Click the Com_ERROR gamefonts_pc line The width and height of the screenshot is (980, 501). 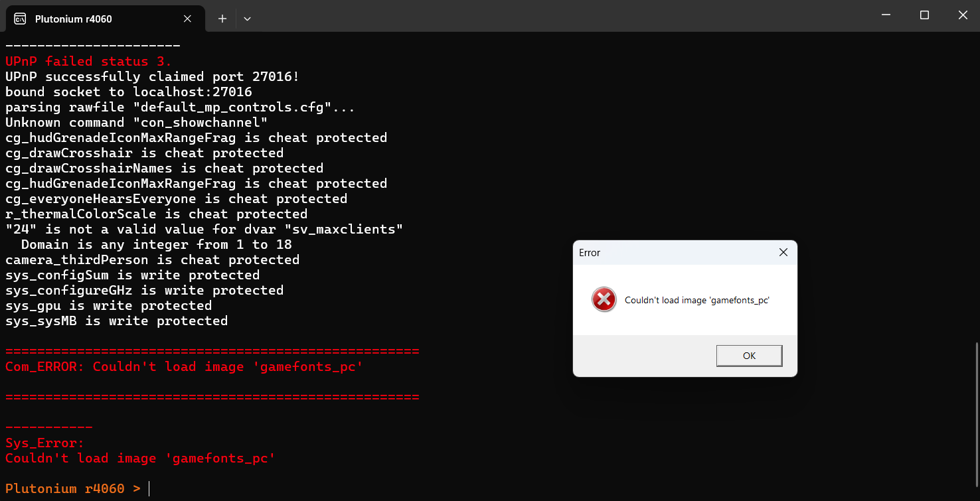point(184,367)
